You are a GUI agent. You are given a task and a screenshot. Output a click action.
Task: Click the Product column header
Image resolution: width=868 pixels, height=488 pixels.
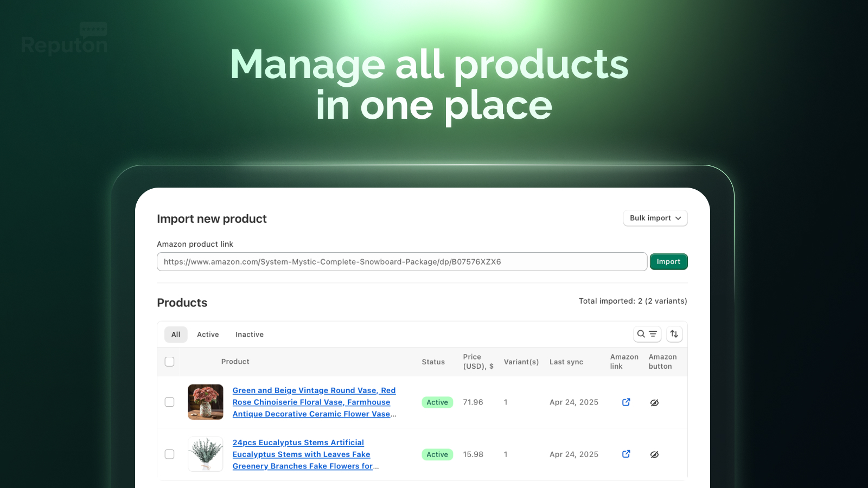pos(235,362)
